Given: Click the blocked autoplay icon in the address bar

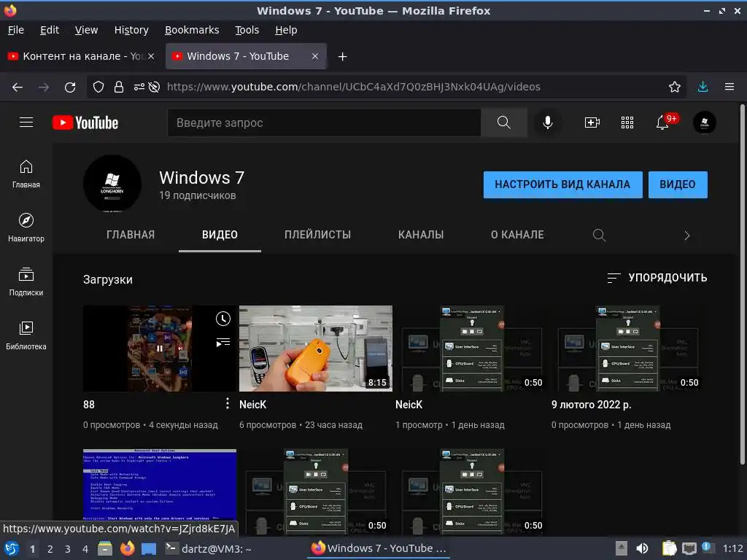Looking at the screenshot, I should pyautogui.click(x=154, y=87).
